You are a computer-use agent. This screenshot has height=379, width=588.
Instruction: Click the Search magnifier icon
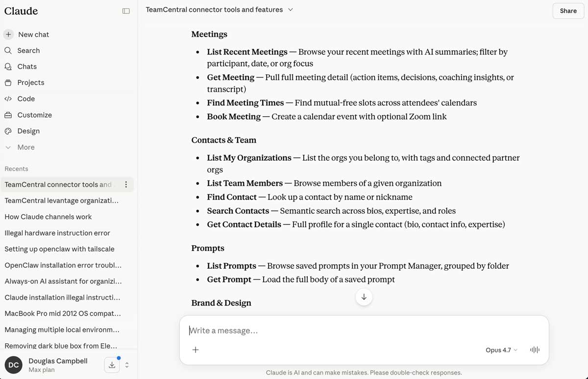point(8,51)
